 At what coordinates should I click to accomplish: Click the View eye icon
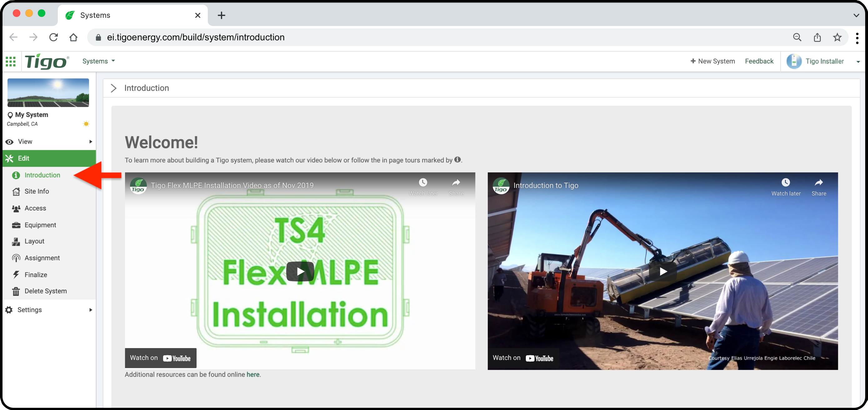point(9,142)
